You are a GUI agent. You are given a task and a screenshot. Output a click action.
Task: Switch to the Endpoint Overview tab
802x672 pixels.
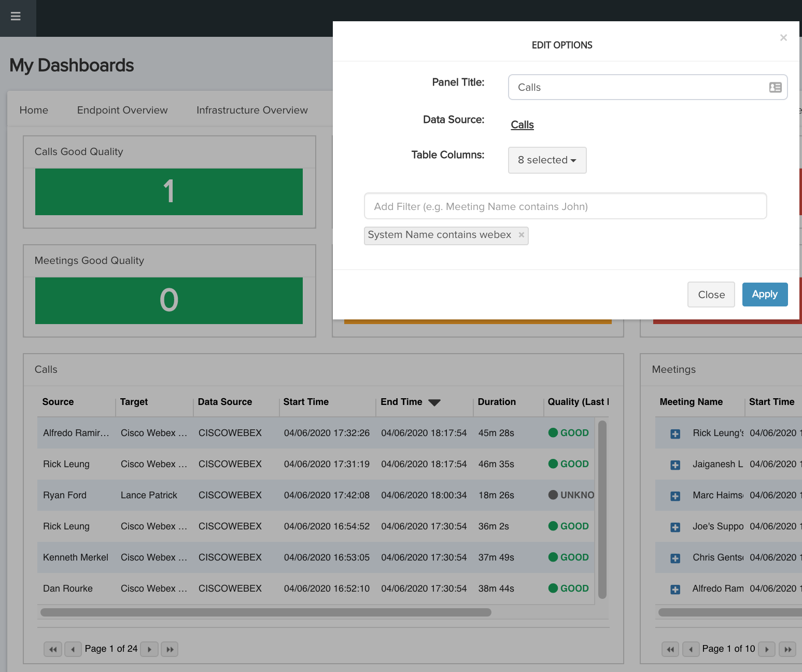(x=122, y=110)
